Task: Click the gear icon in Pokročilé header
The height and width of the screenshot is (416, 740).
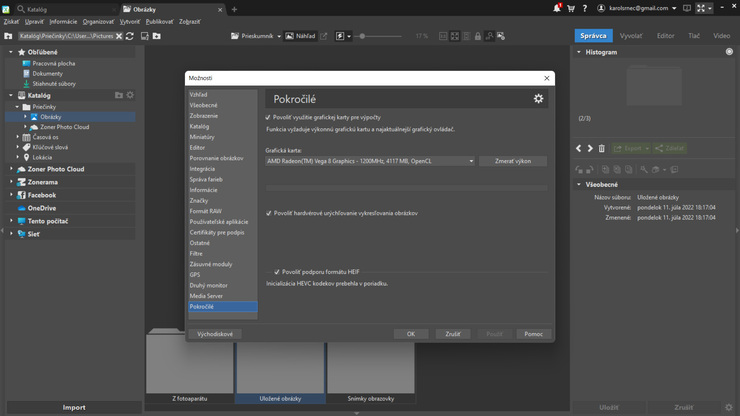Action: pos(538,99)
